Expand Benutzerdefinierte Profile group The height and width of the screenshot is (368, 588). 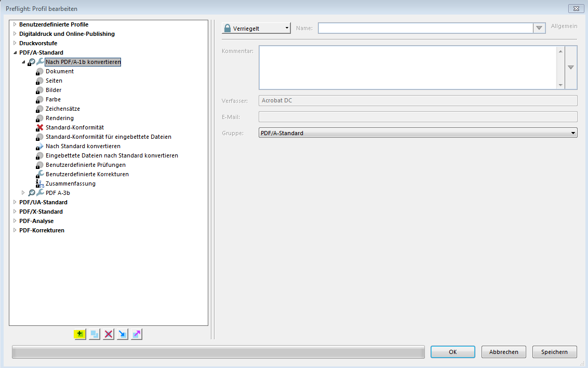(15, 24)
